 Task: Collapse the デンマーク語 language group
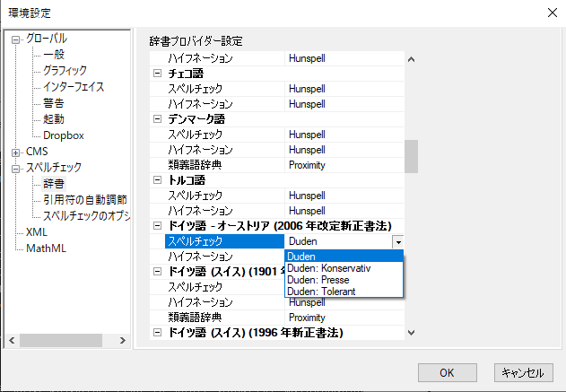point(158,119)
